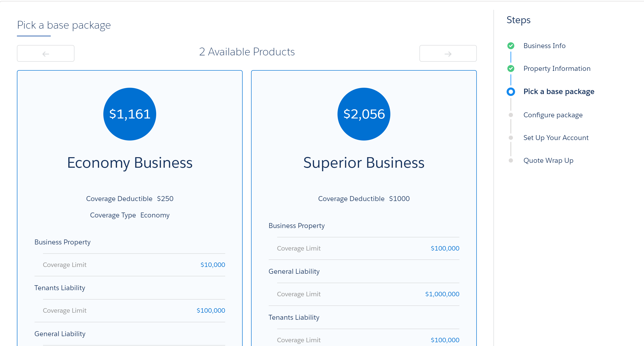This screenshot has height=346, width=644.
Task: Click the Quote Wrap Up step dot
Action: click(x=511, y=160)
